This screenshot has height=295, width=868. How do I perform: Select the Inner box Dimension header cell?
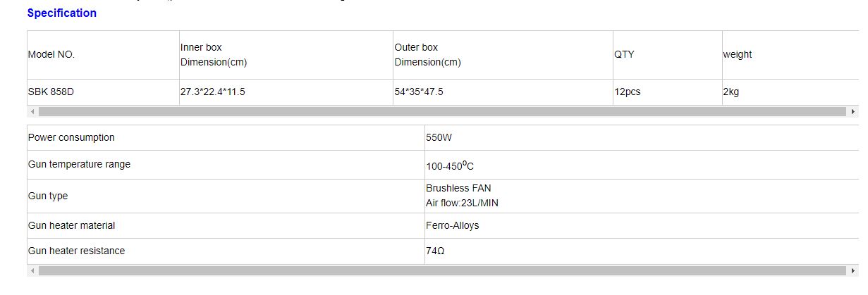click(286, 55)
